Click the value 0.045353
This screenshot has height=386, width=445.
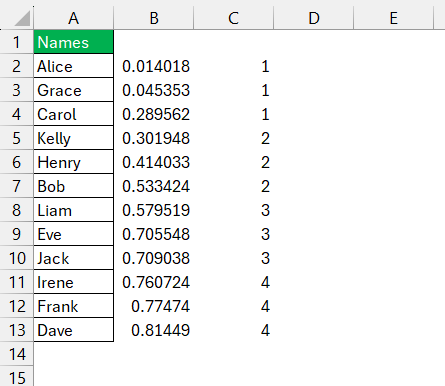coord(156,90)
